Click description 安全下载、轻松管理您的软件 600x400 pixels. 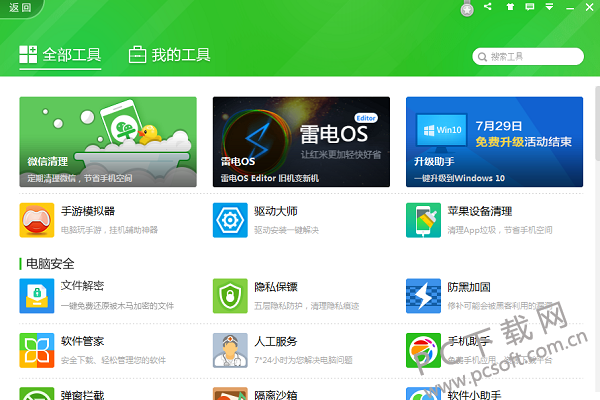point(113,360)
